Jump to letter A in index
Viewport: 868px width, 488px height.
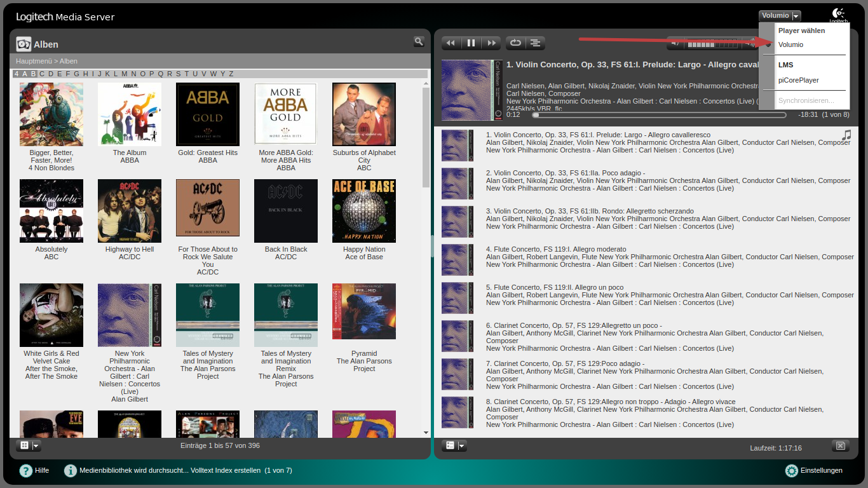coord(25,74)
